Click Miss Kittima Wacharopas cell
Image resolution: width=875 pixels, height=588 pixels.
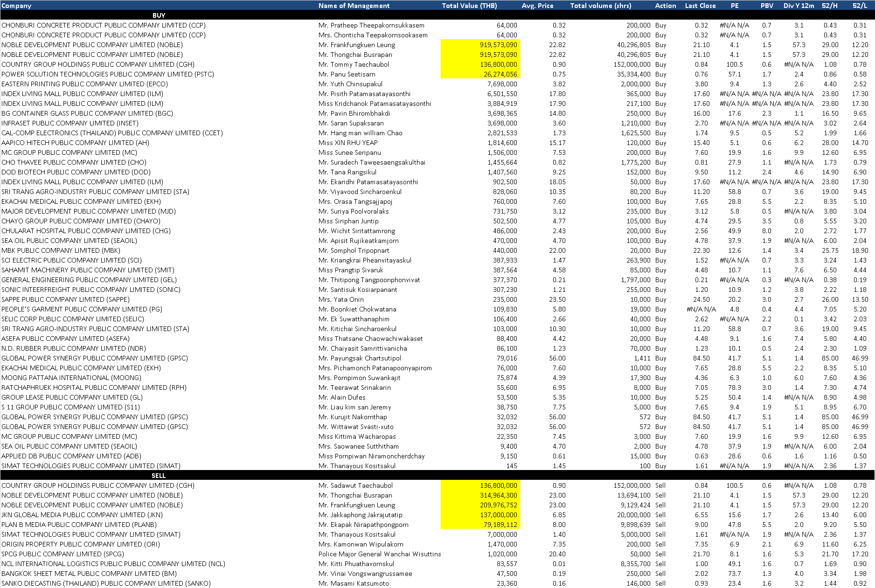point(357,436)
